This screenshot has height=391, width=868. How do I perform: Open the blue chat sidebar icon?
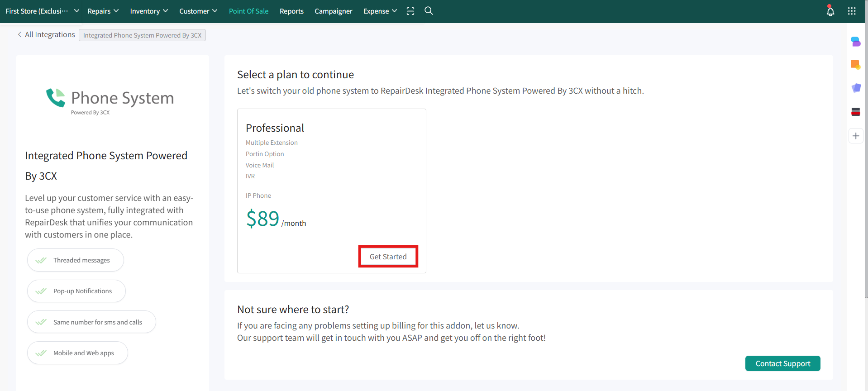pyautogui.click(x=855, y=42)
